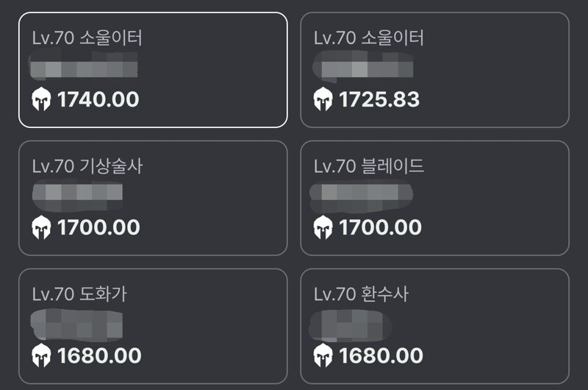
Task: Click helmet icon beside 1725.83
Action: [x=323, y=99]
